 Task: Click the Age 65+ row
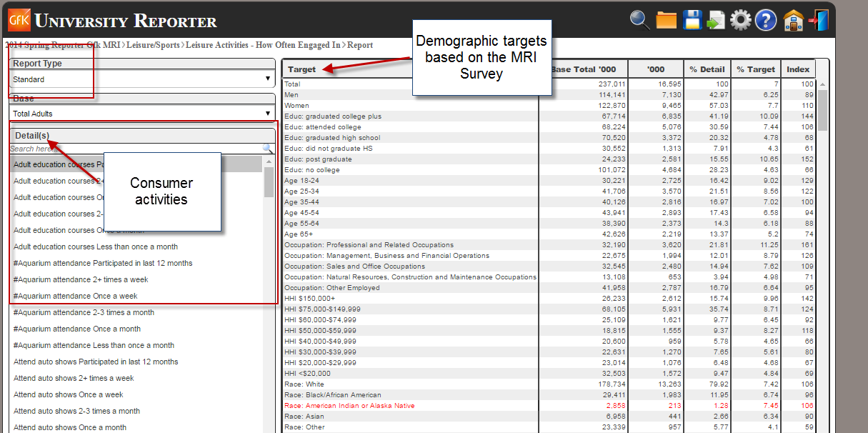[x=549, y=234]
